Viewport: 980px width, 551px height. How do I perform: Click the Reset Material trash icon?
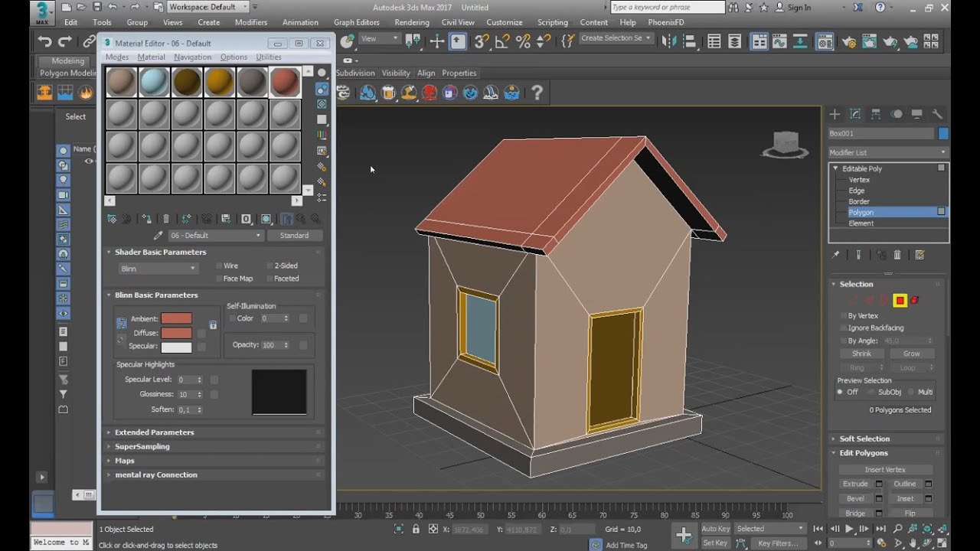166,218
